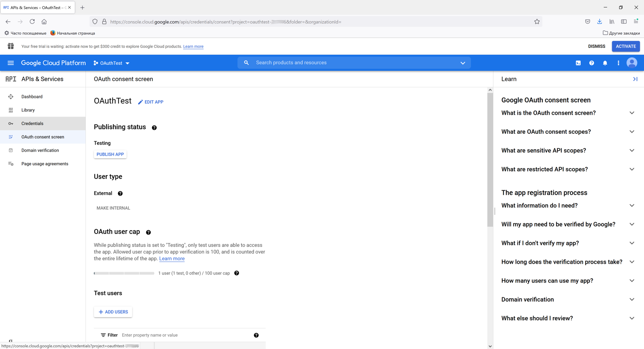The image size is (644, 349).
Task: Open Credentials in the sidebar
Action: 32,123
